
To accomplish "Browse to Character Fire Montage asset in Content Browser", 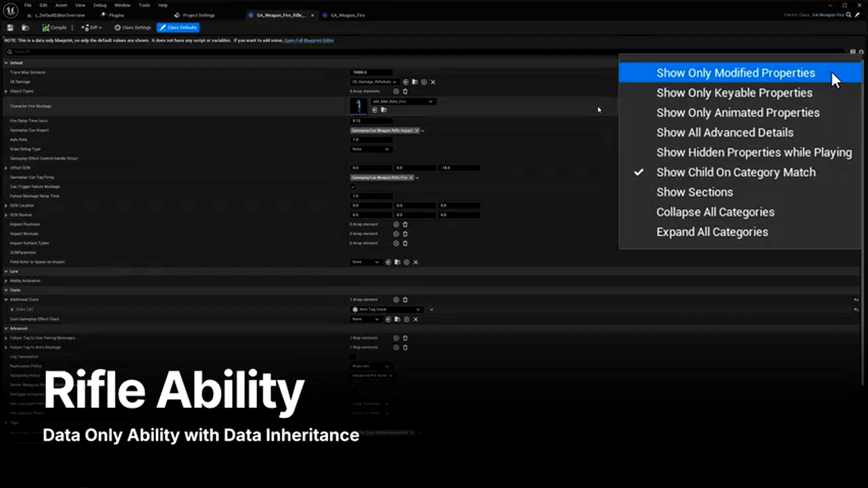I will pyautogui.click(x=384, y=110).
